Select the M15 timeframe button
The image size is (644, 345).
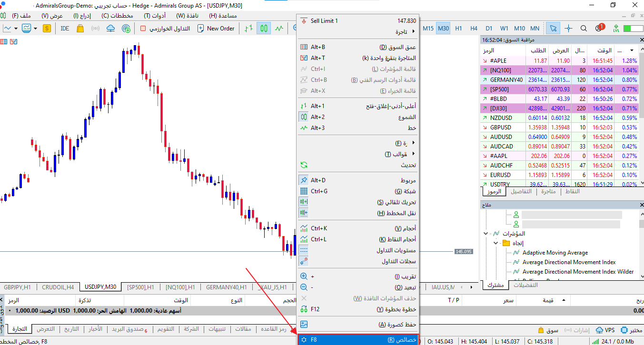428,29
